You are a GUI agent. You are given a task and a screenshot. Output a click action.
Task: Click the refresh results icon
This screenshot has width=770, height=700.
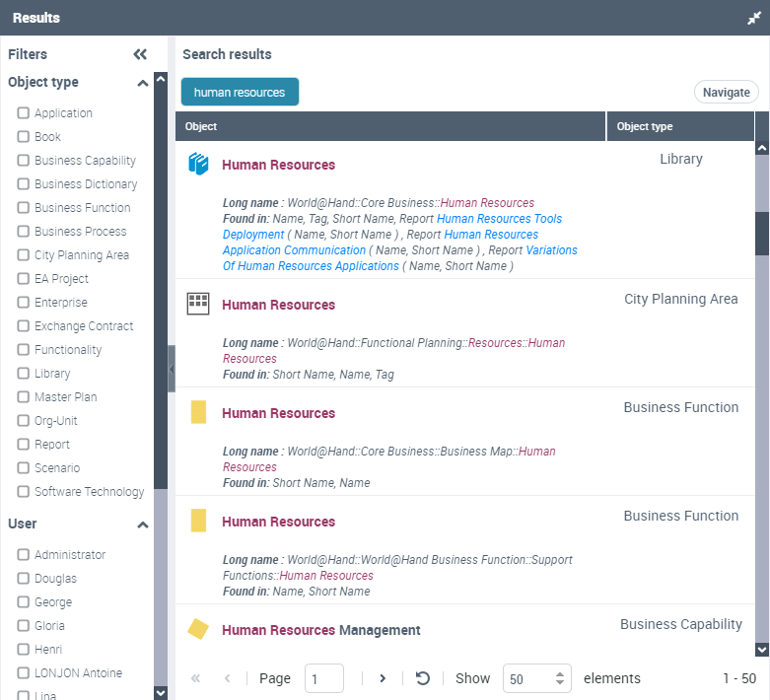point(423,678)
